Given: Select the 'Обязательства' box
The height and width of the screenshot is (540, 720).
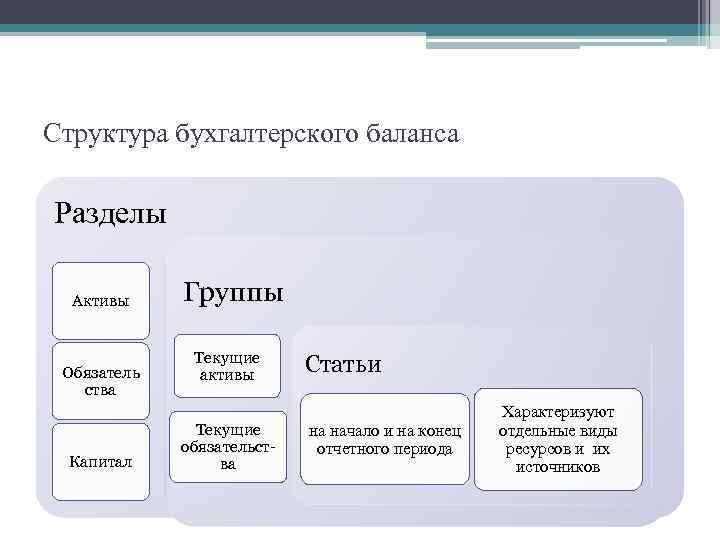Looking at the screenshot, I should click(x=101, y=381).
